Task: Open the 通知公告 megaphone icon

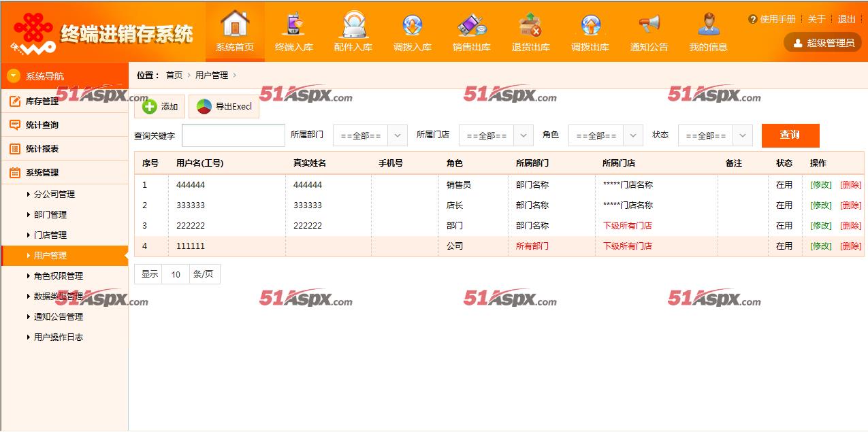Action: click(649, 26)
